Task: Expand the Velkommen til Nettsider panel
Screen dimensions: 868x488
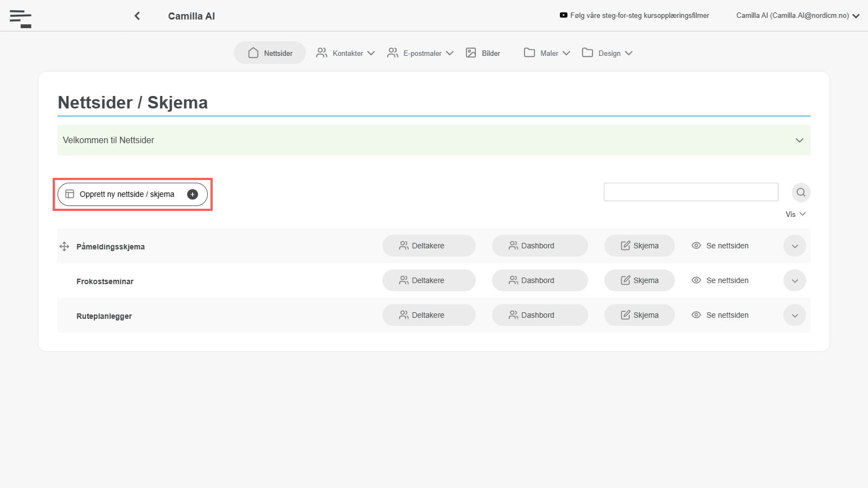Action: [x=434, y=140]
